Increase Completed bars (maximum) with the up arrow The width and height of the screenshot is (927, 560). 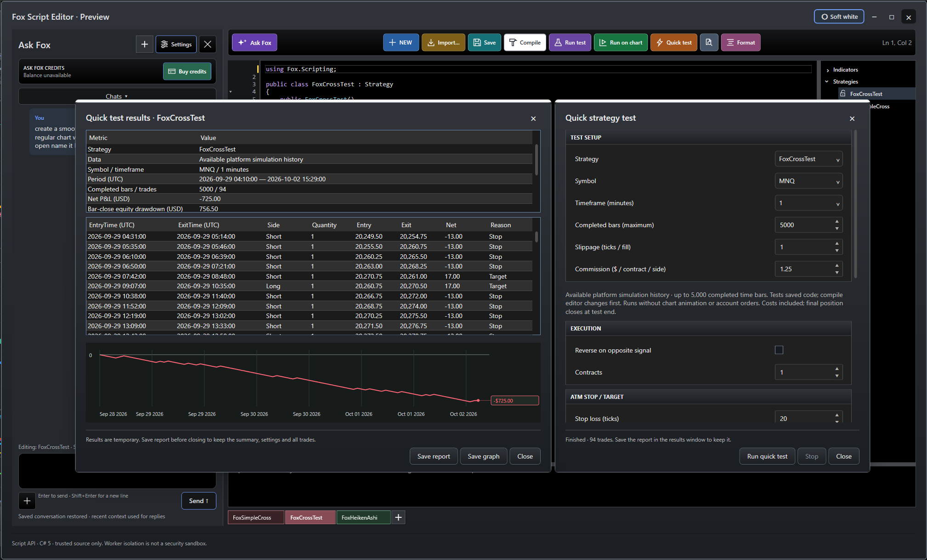pyautogui.click(x=837, y=222)
